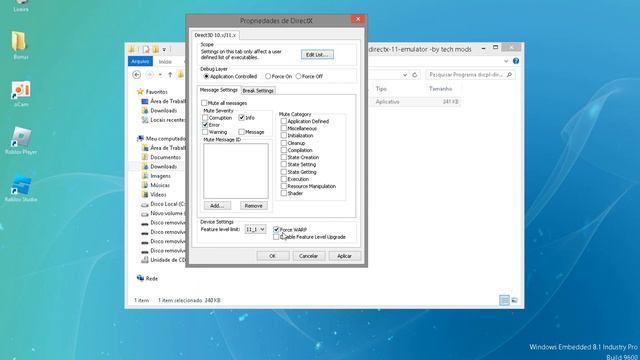Open Explorer help question mark icon
This screenshot has height=360, width=640.
click(516, 61)
